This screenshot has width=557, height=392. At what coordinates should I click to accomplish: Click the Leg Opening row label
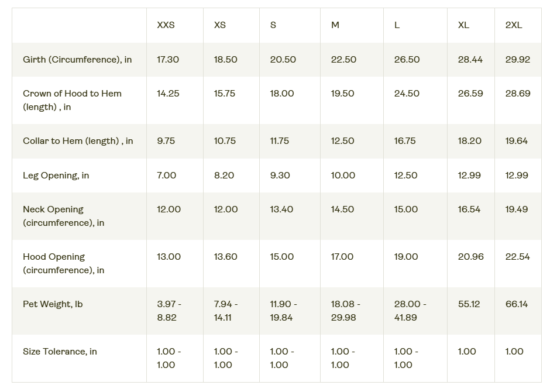pos(56,176)
